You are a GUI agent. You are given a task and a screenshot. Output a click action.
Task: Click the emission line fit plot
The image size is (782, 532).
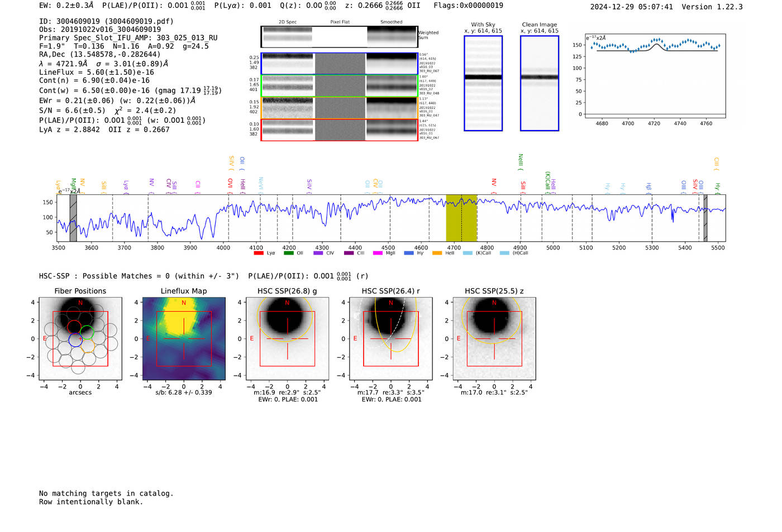tap(655, 76)
